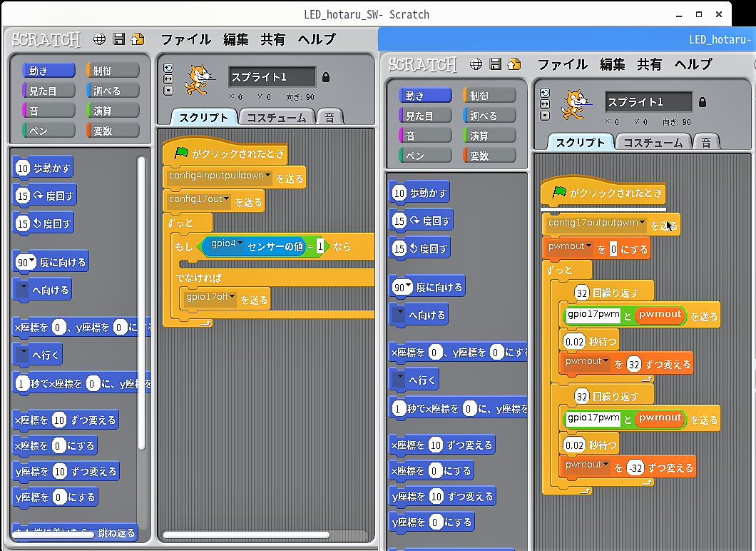Open ファイル menu in right window

[562, 64]
